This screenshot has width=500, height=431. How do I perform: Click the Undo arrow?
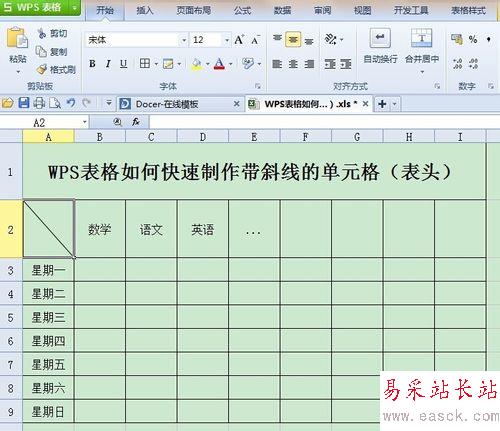(71, 103)
